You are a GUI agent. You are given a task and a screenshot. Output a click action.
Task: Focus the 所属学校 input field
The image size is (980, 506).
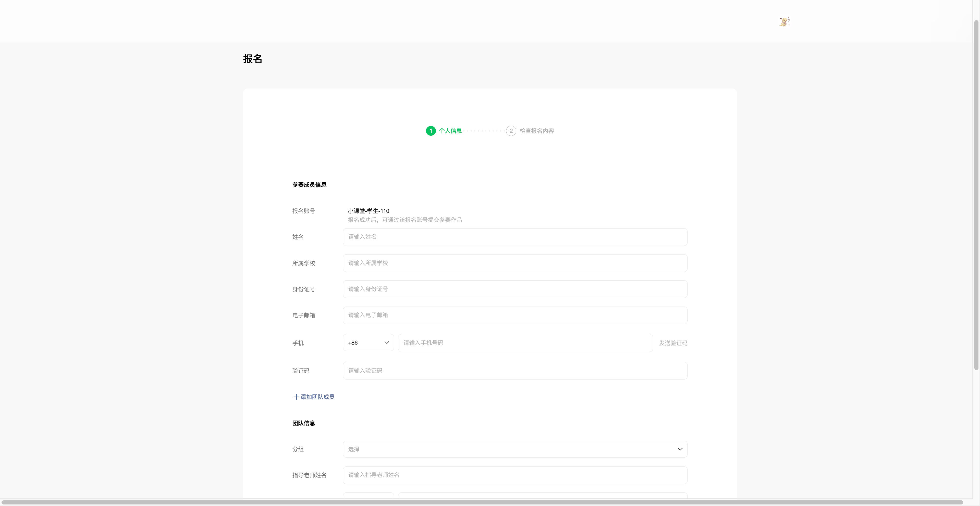(x=514, y=263)
